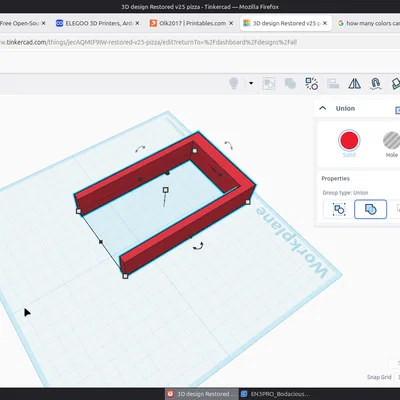The image size is (400, 400).
Task: Select the striped Hole swatch
Action: pyautogui.click(x=392, y=140)
